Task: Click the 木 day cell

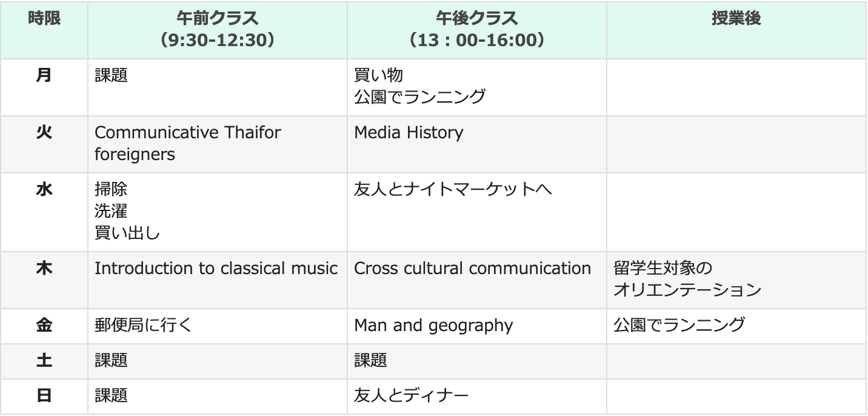Action: 44,280
